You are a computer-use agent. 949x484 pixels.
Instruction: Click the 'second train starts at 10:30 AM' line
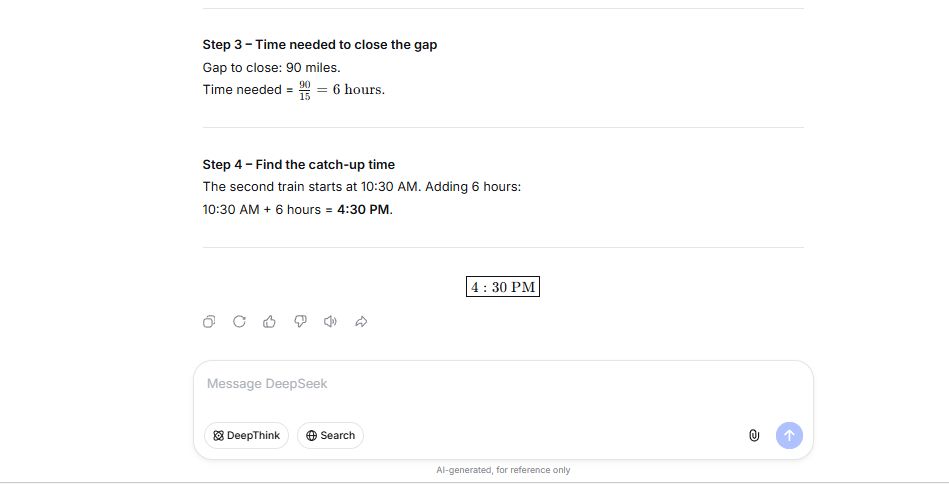tap(362, 187)
